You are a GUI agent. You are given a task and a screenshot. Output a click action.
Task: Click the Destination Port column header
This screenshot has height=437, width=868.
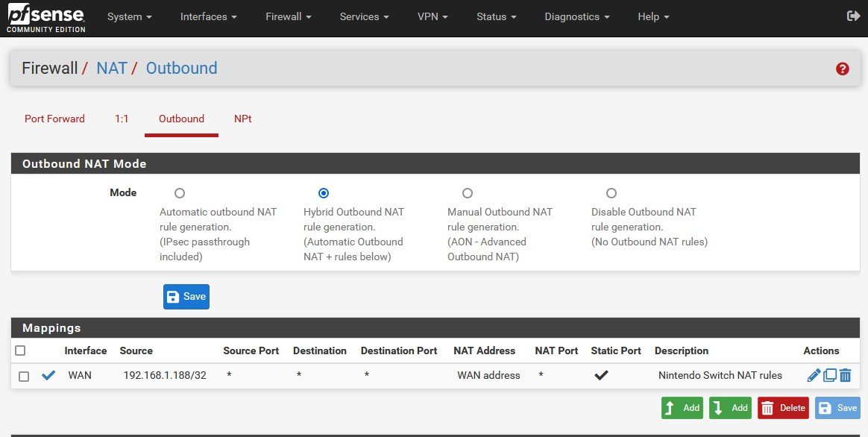coord(399,350)
